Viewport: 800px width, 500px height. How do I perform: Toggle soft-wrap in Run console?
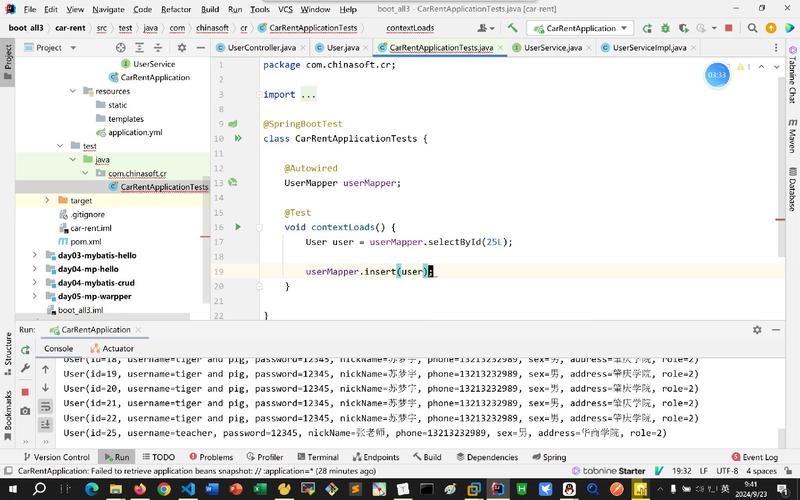pos(45,406)
